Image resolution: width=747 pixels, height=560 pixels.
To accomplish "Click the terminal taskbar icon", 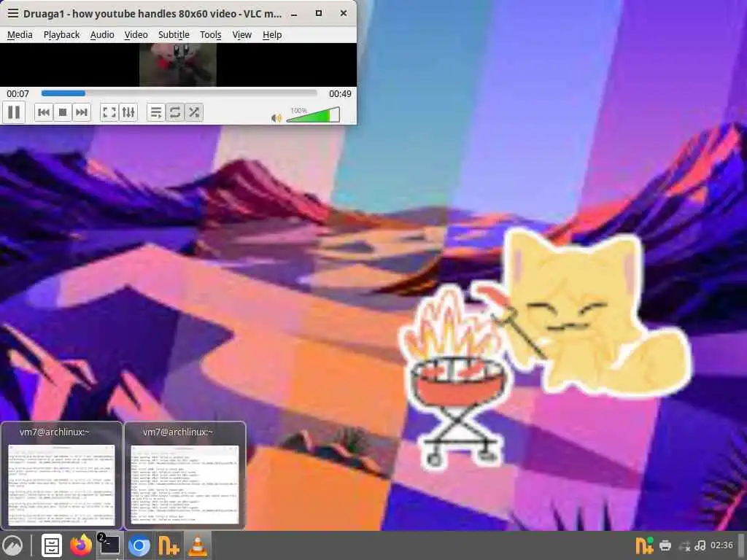I will point(109,545).
